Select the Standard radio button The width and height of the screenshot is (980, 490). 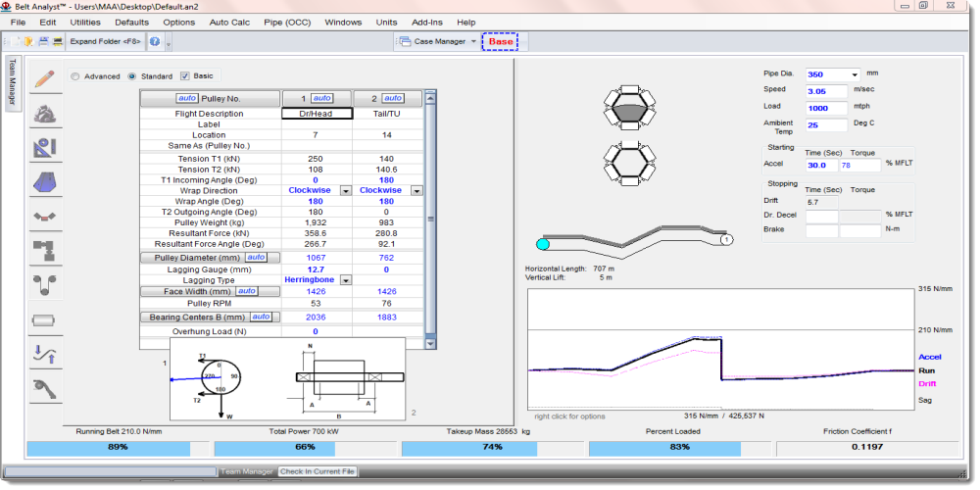tap(132, 76)
